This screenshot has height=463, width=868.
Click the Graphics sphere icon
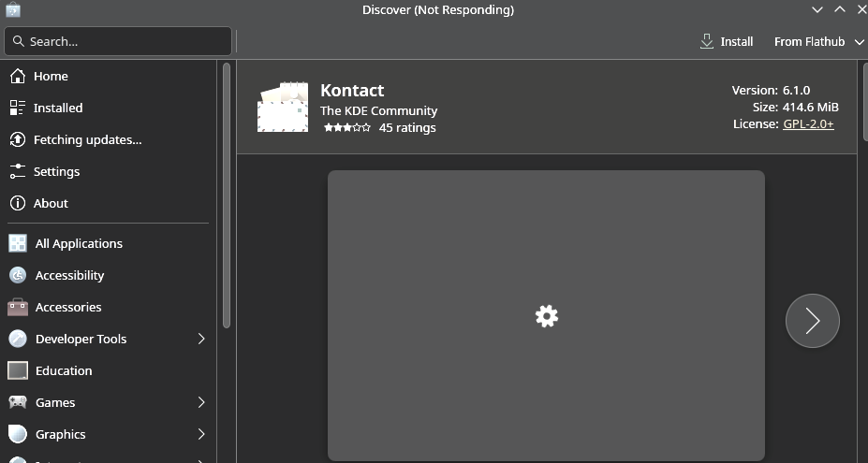click(x=18, y=434)
